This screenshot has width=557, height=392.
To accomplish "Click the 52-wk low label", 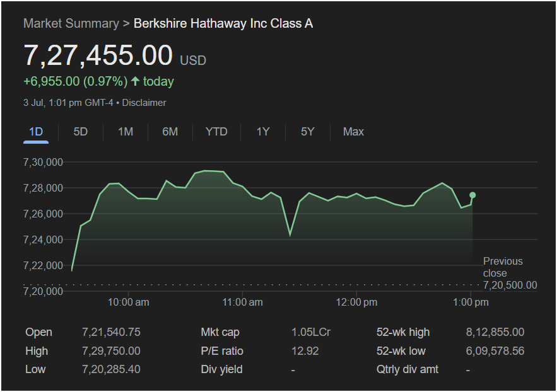I will 401,351.
